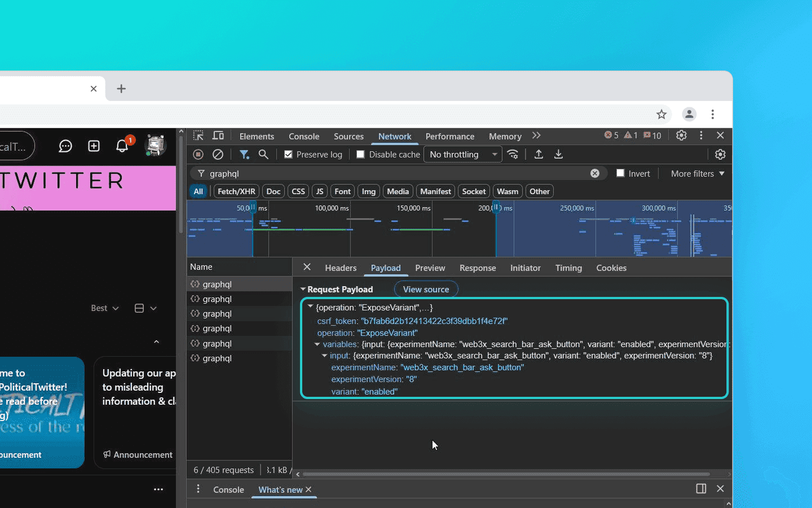Click the graphql filter input field
The height and width of the screenshot is (508, 812).
pyautogui.click(x=398, y=174)
